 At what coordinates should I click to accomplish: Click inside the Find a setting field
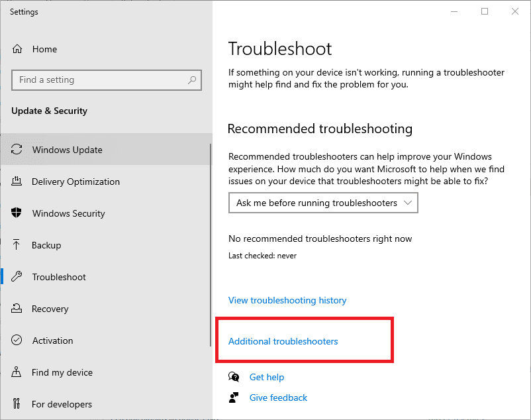click(x=99, y=79)
